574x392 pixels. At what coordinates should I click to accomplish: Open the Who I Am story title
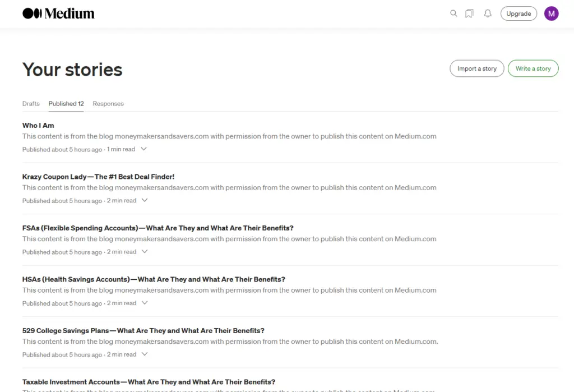pos(38,125)
